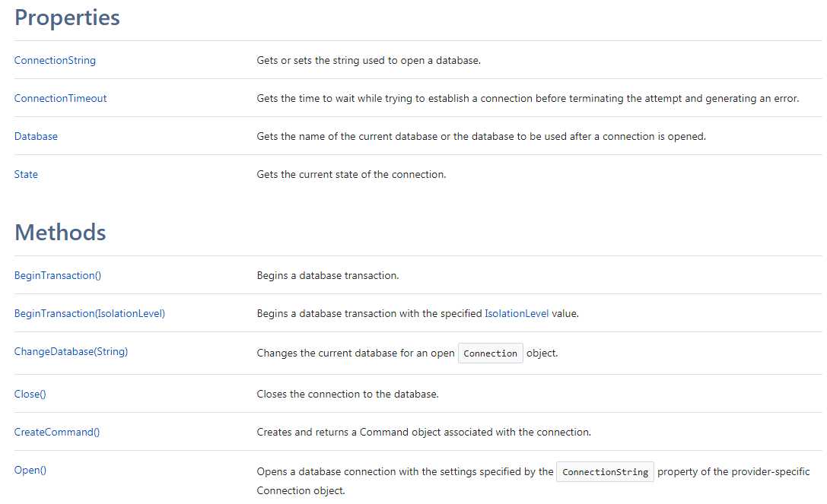Open the Open() method link
This screenshot has height=504, width=827.
coord(30,471)
